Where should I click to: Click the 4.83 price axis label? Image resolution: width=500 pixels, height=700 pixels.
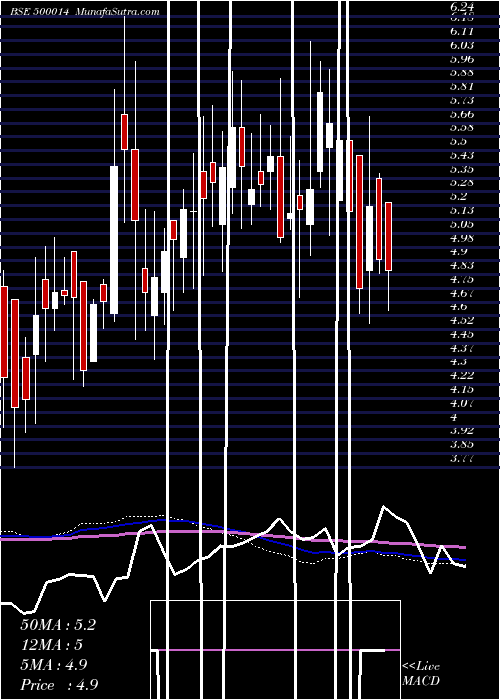461,266
